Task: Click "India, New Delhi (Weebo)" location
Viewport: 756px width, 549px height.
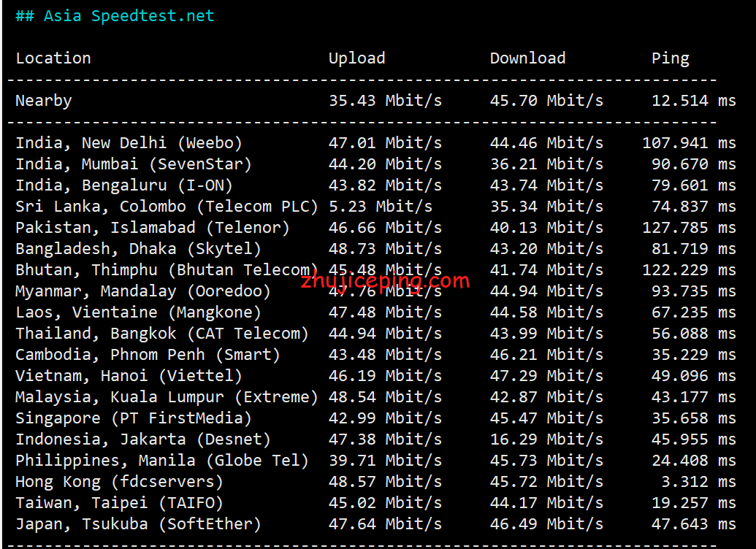Action: pyautogui.click(x=129, y=143)
